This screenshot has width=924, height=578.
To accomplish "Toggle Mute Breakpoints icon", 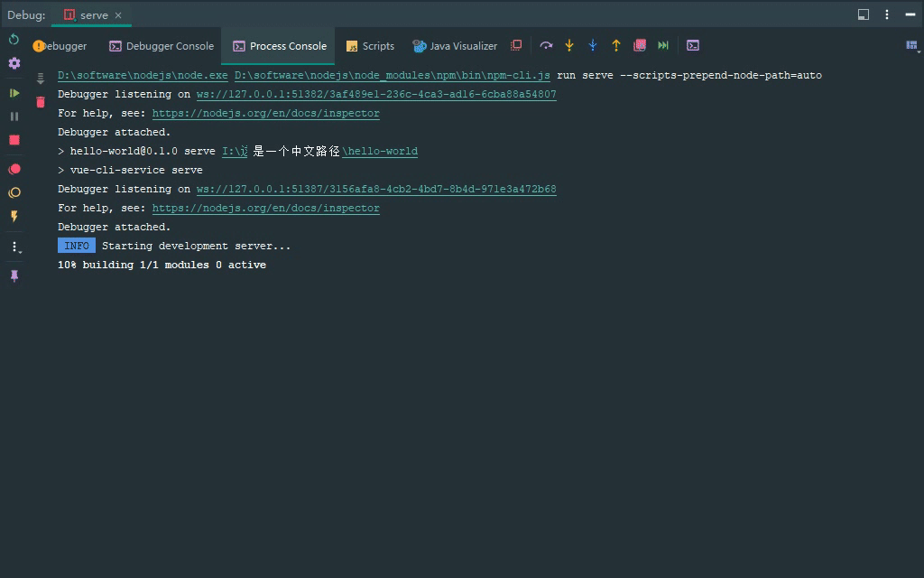I will (x=14, y=193).
